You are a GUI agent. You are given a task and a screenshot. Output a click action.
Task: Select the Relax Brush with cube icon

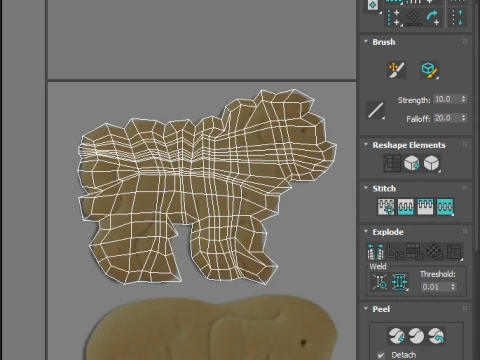(x=429, y=70)
